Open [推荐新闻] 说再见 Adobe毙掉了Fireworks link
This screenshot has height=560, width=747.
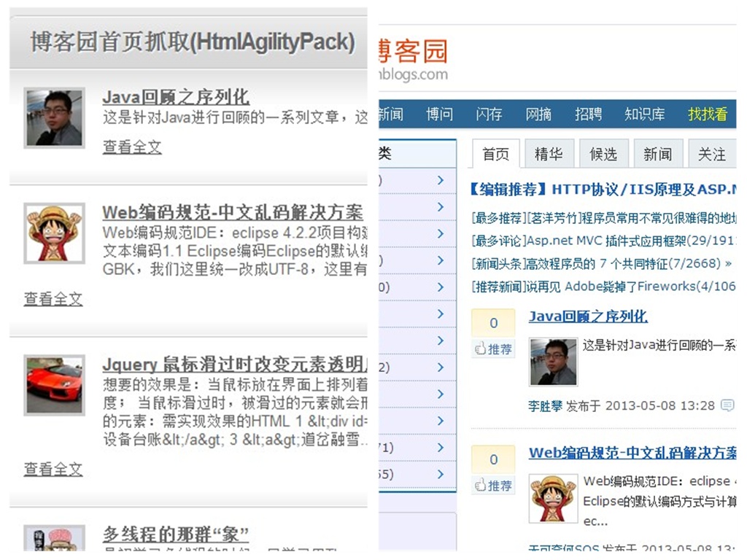pos(603,286)
